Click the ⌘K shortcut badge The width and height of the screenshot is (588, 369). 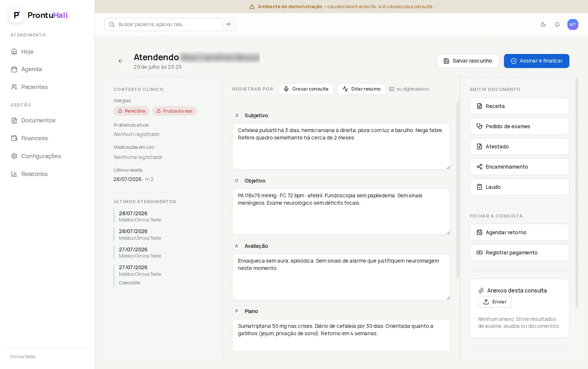(228, 24)
